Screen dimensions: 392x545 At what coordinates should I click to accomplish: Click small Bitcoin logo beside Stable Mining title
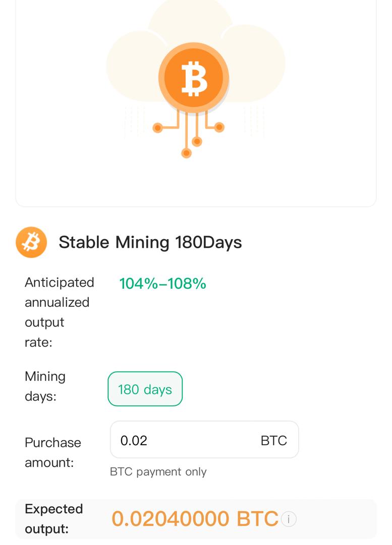tap(31, 242)
